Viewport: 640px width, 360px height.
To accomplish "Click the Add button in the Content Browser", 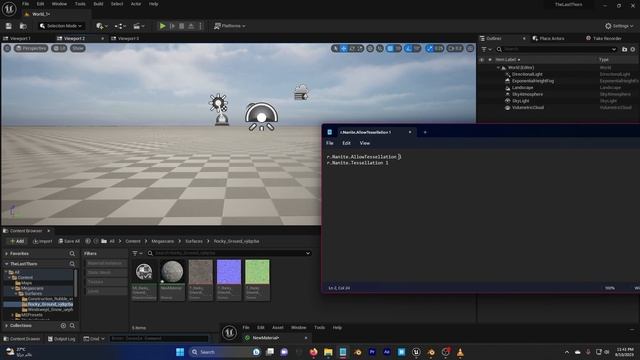I will point(17,241).
